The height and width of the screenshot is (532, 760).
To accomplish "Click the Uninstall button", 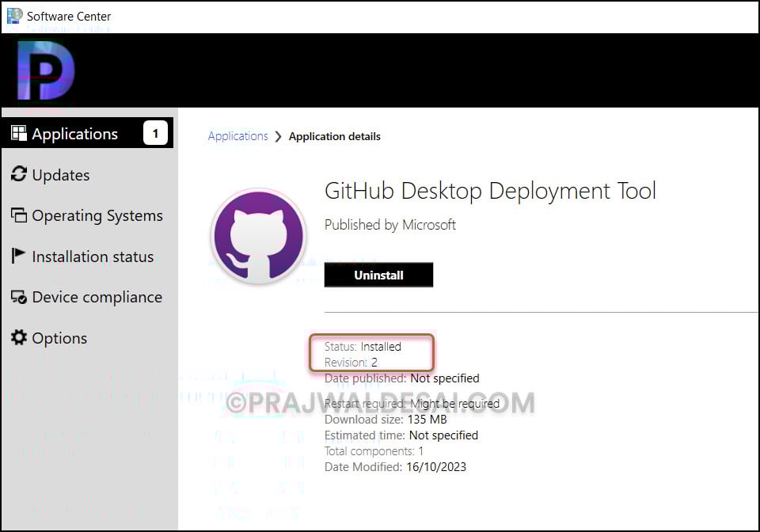I will (378, 275).
